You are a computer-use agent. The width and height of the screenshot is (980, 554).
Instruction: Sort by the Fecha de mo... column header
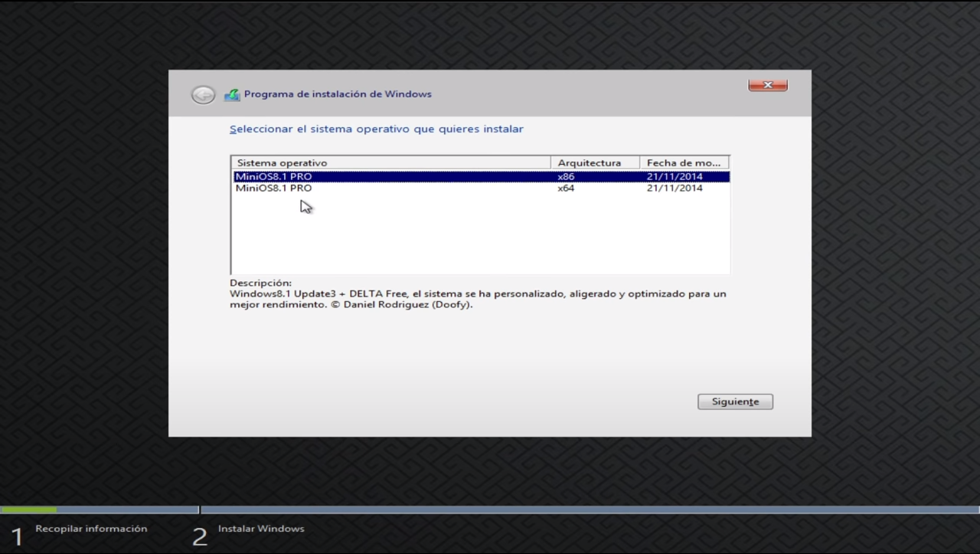coord(684,162)
